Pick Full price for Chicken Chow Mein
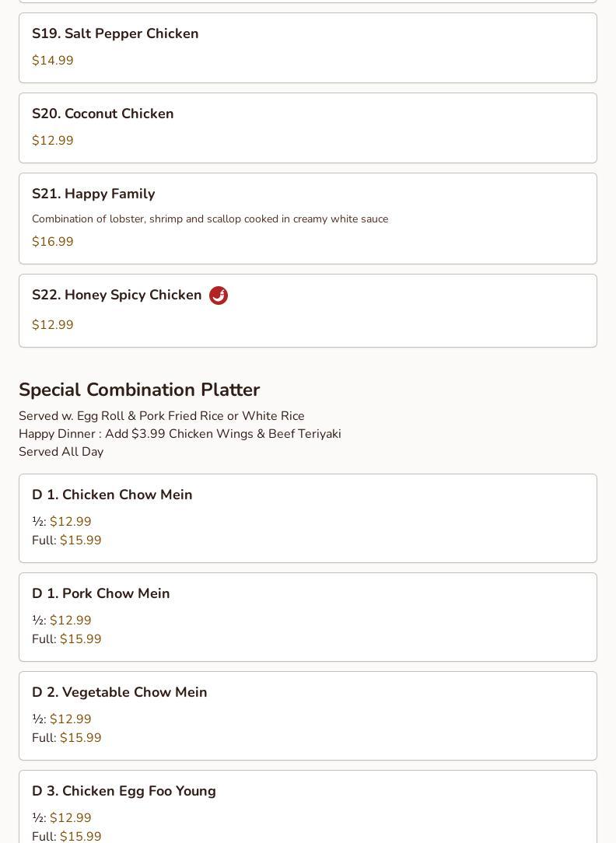 coord(81,540)
